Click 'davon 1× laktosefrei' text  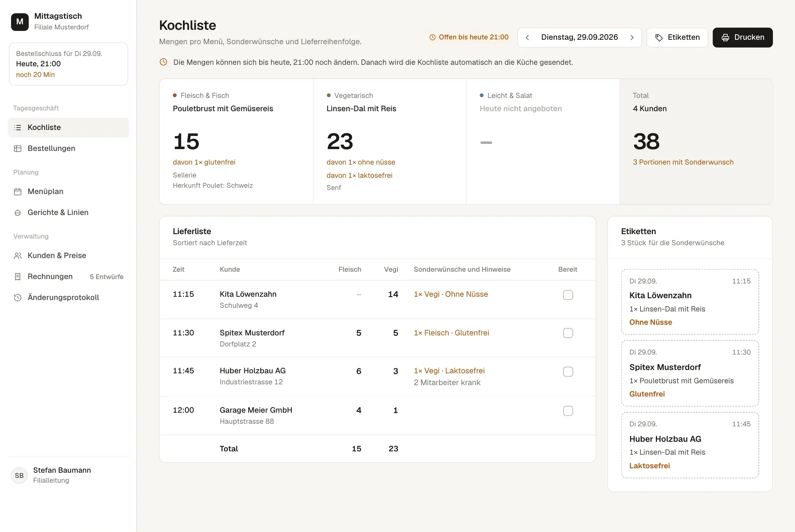tap(359, 175)
